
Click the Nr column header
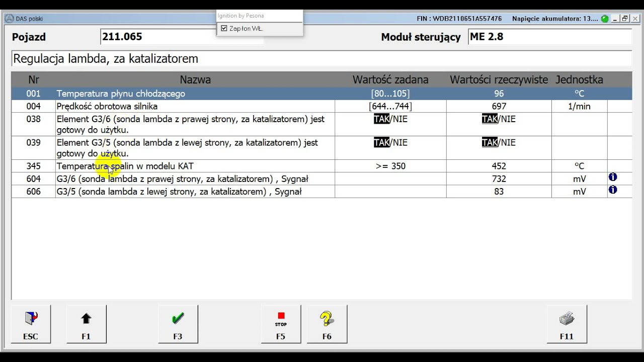[34, 79]
